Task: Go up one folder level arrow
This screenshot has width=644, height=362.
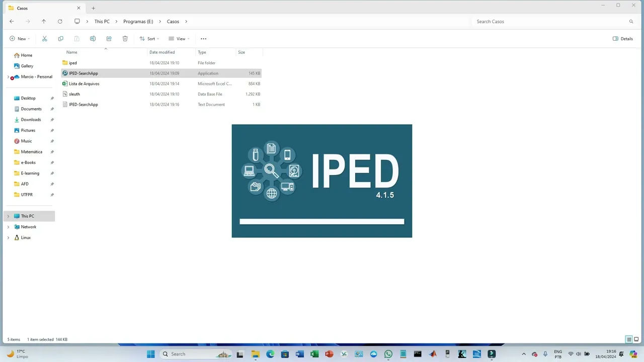Action: tap(44, 22)
